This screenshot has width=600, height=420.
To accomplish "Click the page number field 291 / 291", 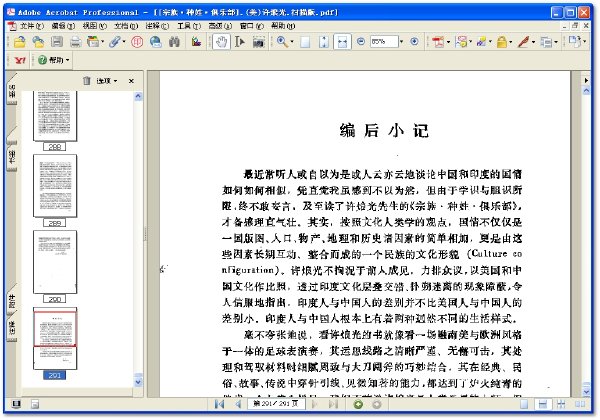I will pyautogui.click(x=276, y=404).
